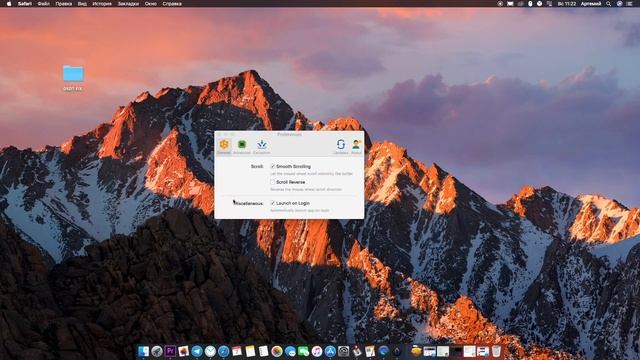Viewport: 640px width, 360px height.
Task: Open Telegram from the Dock
Action: click(197, 351)
